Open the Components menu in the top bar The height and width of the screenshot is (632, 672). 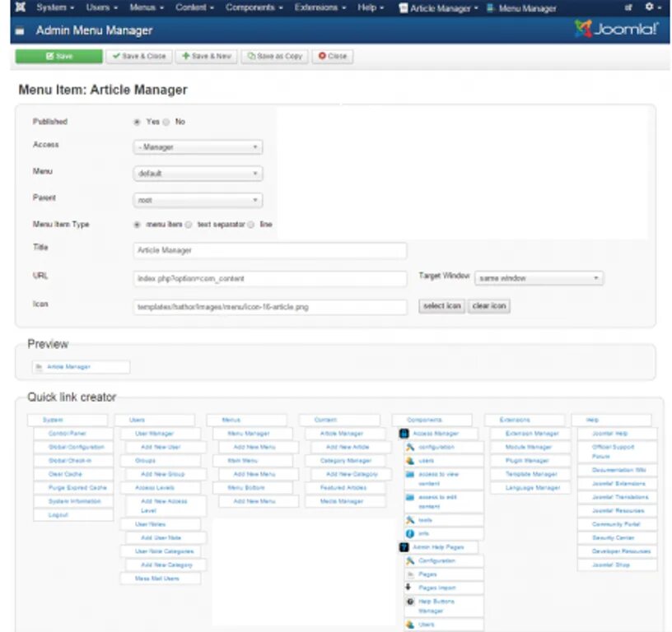[254, 7]
